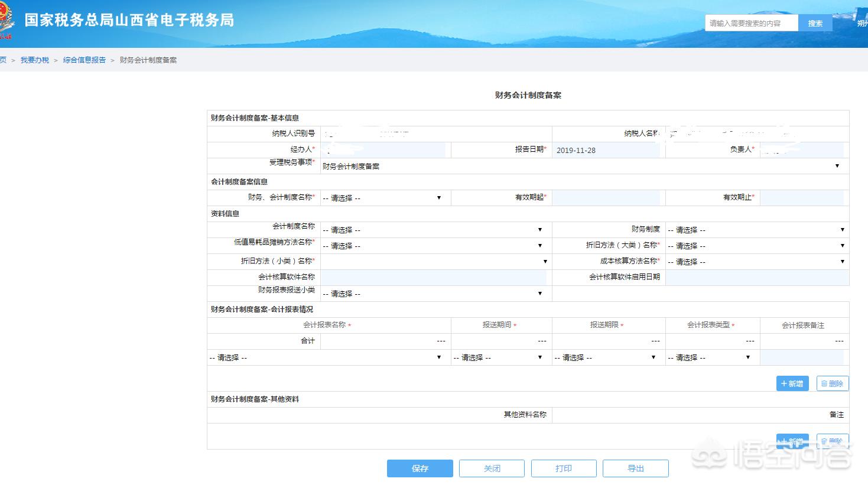The image size is (868, 485).
Task: Open the 受理税务事项 dropdown
Action: 837,166
